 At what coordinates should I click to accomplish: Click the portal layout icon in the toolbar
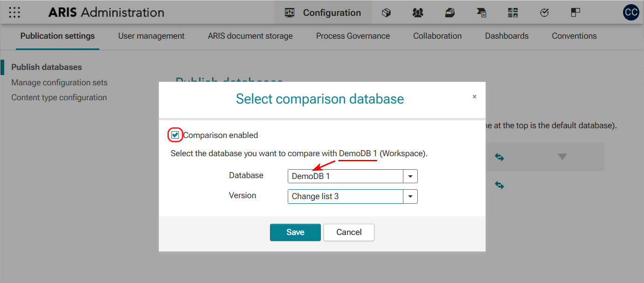pos(575,13)
